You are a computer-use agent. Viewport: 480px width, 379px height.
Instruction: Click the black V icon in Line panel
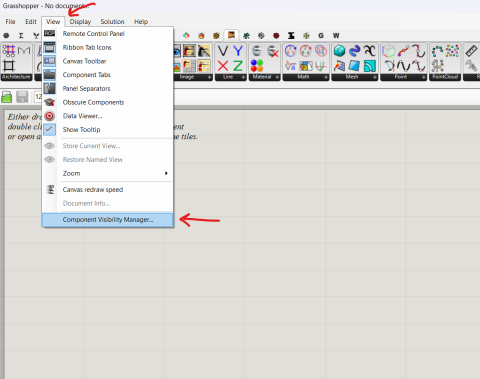[x=223, y=51]
